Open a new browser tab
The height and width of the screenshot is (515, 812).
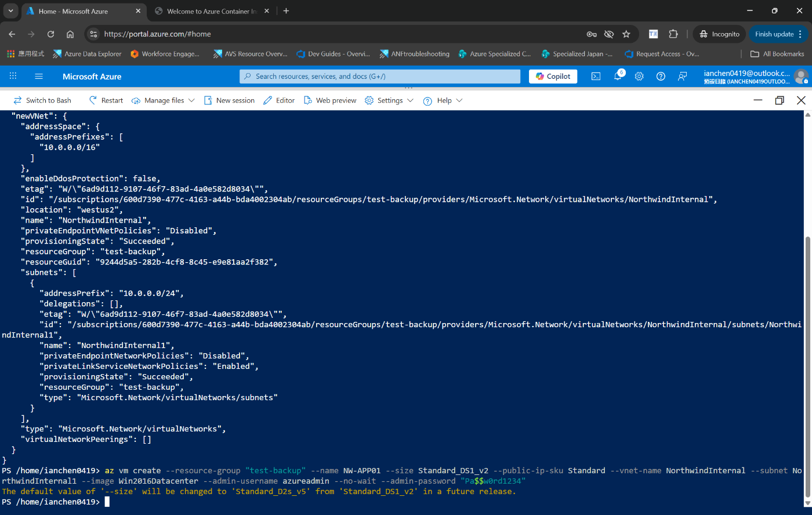click(x=286, y=11)
